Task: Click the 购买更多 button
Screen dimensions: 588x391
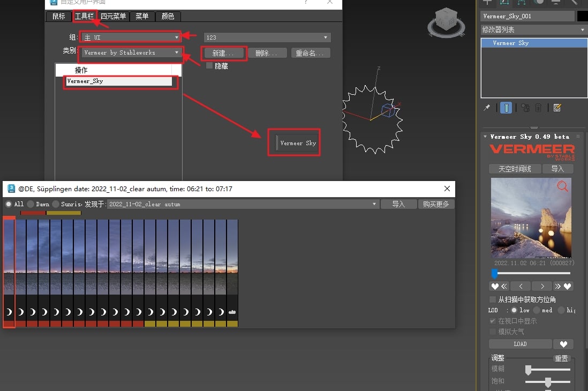Action: 436,204
